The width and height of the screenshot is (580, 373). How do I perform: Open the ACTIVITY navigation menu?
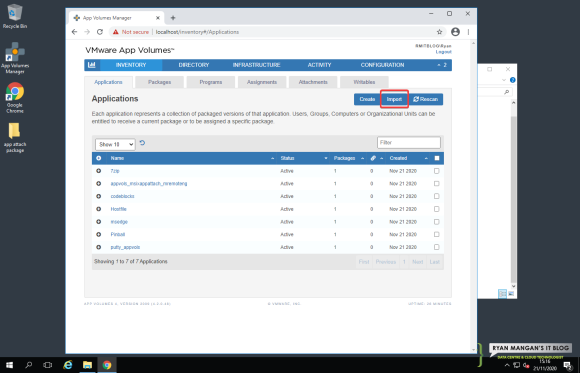(x=319, y=65)
